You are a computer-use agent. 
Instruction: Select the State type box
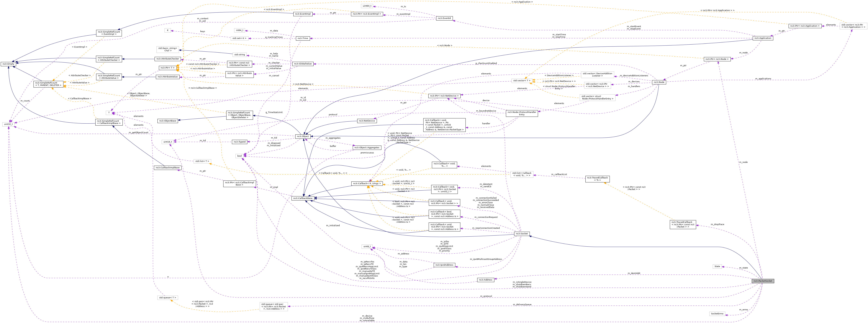point(717,266)
